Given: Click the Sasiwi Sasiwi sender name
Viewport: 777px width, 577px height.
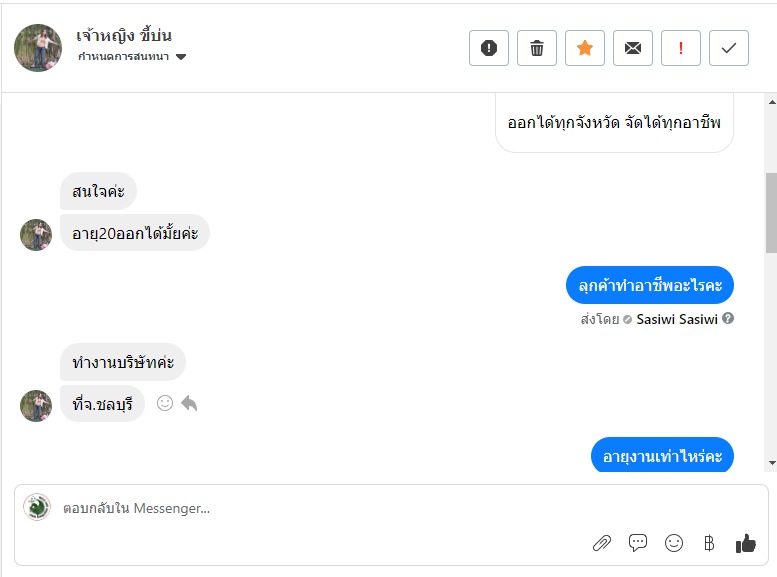Looking at the screenshot, I should tap(676, 319).
